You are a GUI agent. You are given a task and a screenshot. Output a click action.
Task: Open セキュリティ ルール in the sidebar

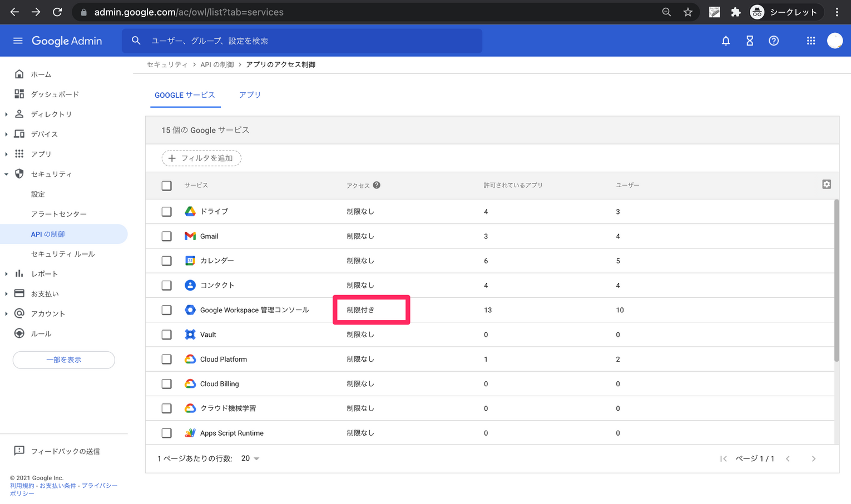(x=64, y=254)
